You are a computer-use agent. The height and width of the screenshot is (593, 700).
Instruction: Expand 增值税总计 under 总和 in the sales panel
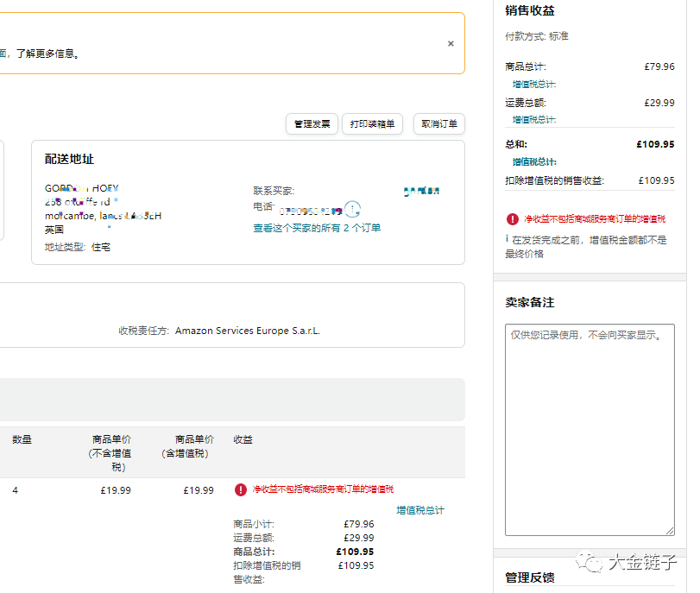(x=533, y=161)
